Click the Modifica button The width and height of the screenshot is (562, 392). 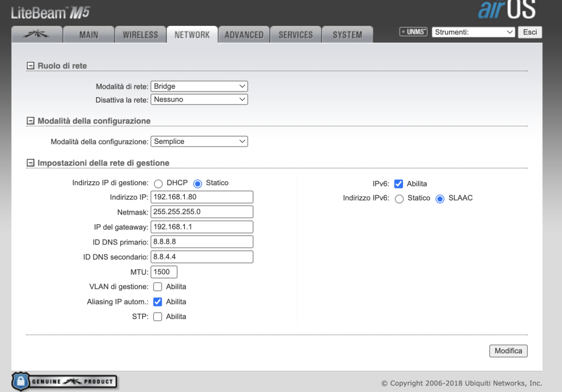click(x=508, y=351)
